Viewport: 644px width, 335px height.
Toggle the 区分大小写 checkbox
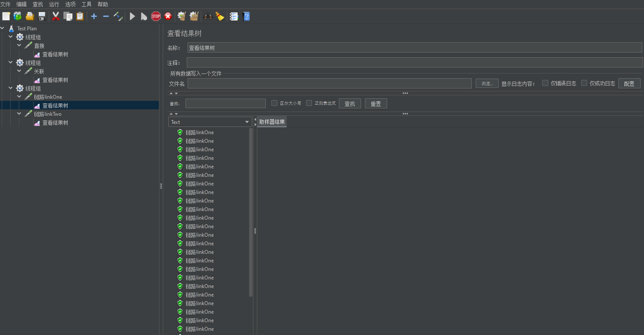(x=274, y=103)
